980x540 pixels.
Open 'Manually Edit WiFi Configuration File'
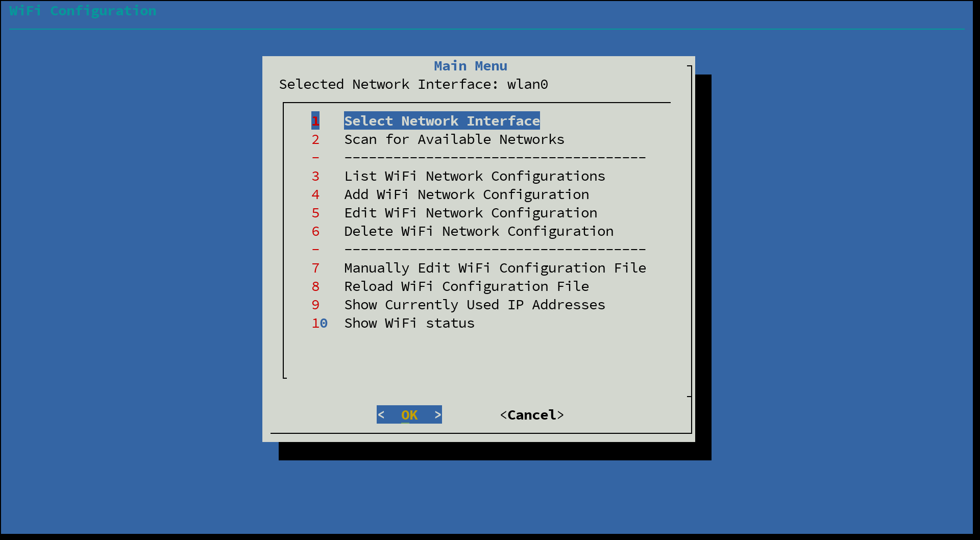click(495, 268)
